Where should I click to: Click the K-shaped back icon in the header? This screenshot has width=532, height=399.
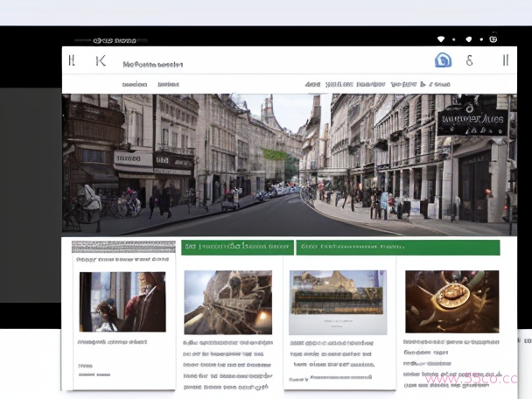click(101, 60)
